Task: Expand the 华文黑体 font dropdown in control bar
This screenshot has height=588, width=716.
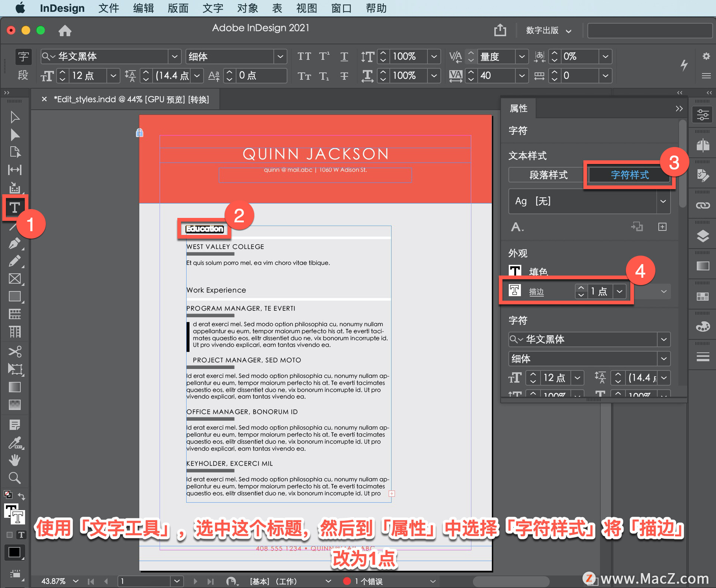Action: click(174, 57)
